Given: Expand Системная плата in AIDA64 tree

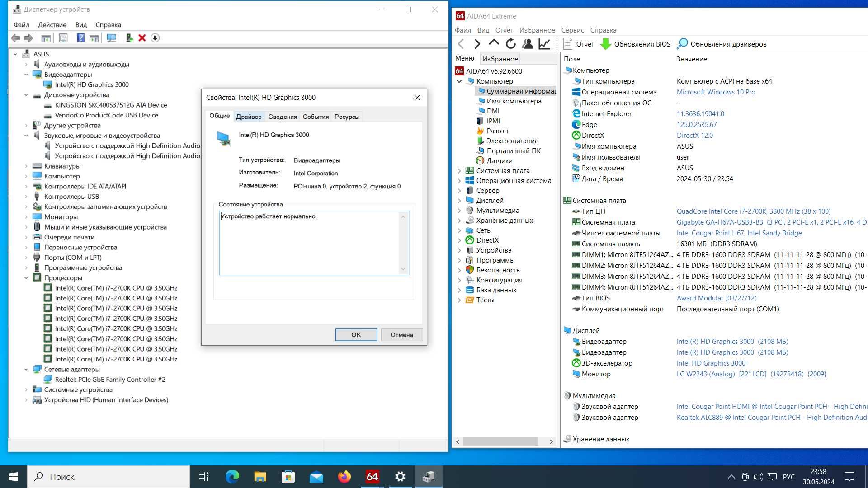Looking at the screenshot, I should point(459,171).
